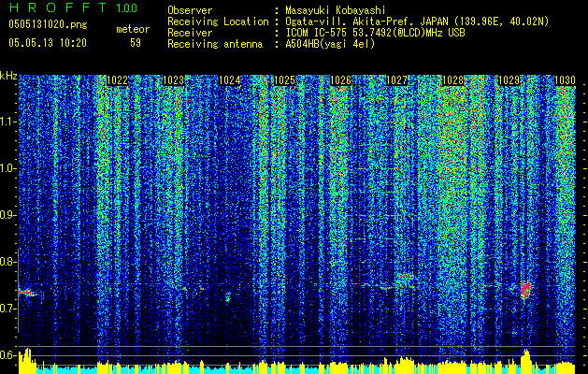Click the observer name Masayuki Kobayashi
This screenshot has width=588, height=374.
click(335, 10)
